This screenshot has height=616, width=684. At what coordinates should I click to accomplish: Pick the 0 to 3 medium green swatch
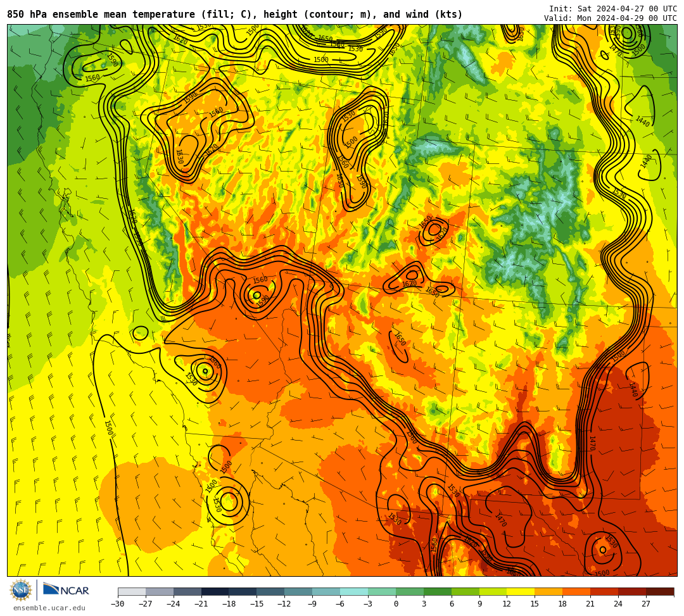pos(410,591)
